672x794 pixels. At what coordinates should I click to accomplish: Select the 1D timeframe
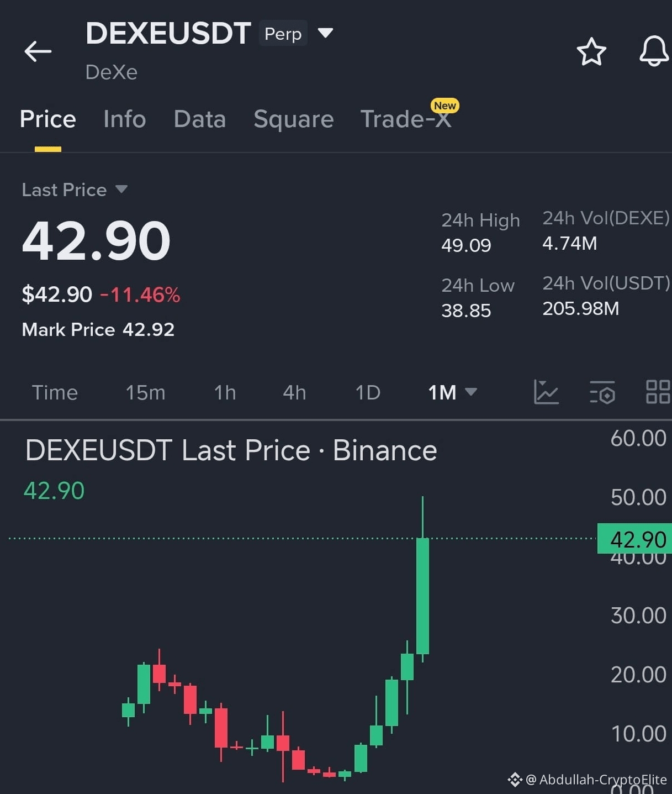368,392
